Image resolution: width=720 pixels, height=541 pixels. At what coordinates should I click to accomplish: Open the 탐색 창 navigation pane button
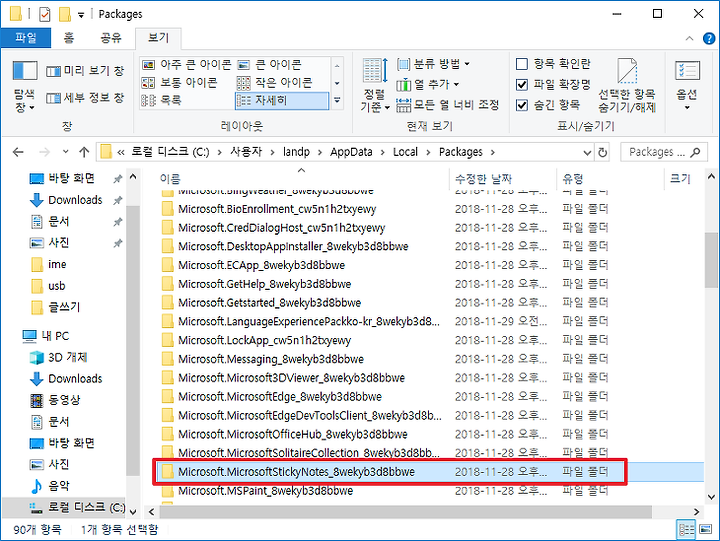coord(24,86)
